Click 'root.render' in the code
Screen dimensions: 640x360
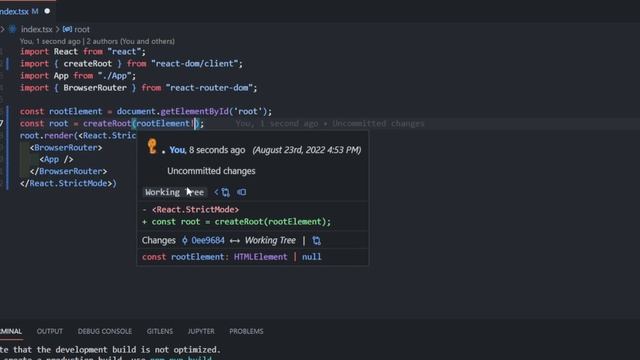pos(46,136)
